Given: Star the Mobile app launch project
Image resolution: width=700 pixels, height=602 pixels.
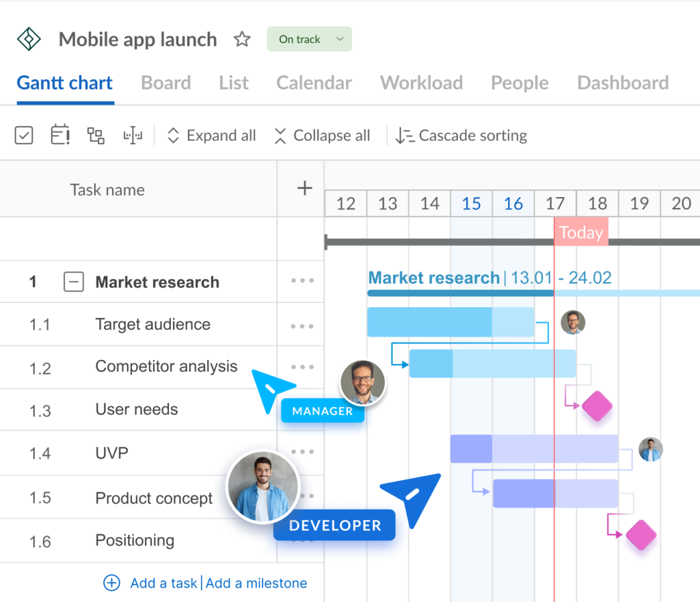Looking at the screenshot, I should 242,39.
